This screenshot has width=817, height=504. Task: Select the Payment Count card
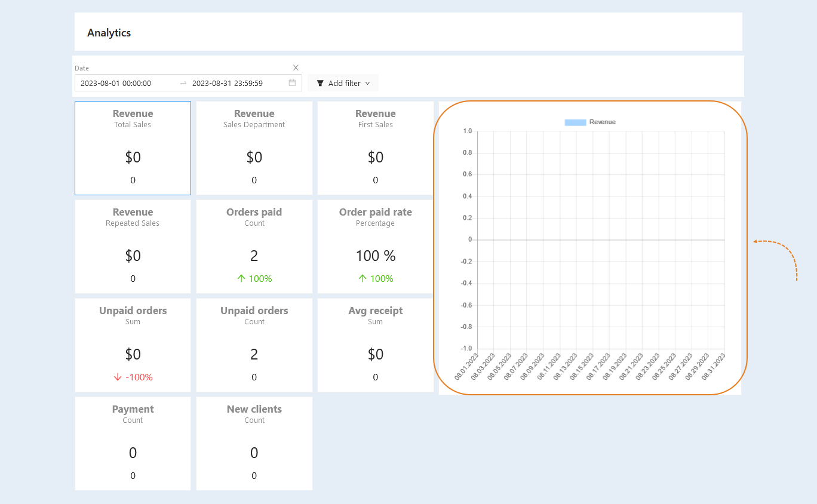[133, 444]
